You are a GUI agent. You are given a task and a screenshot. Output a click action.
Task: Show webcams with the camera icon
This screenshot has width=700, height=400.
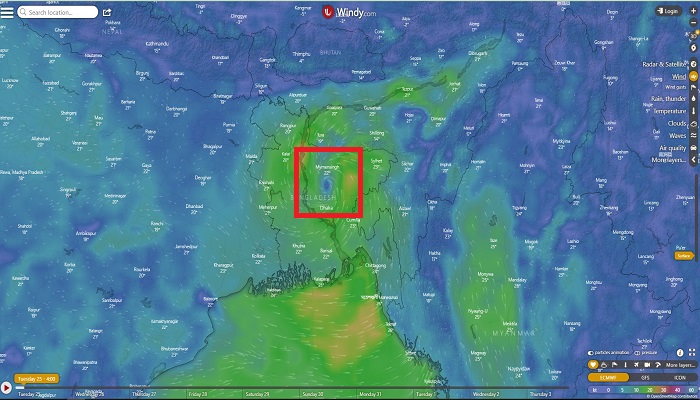coord(647,365)
